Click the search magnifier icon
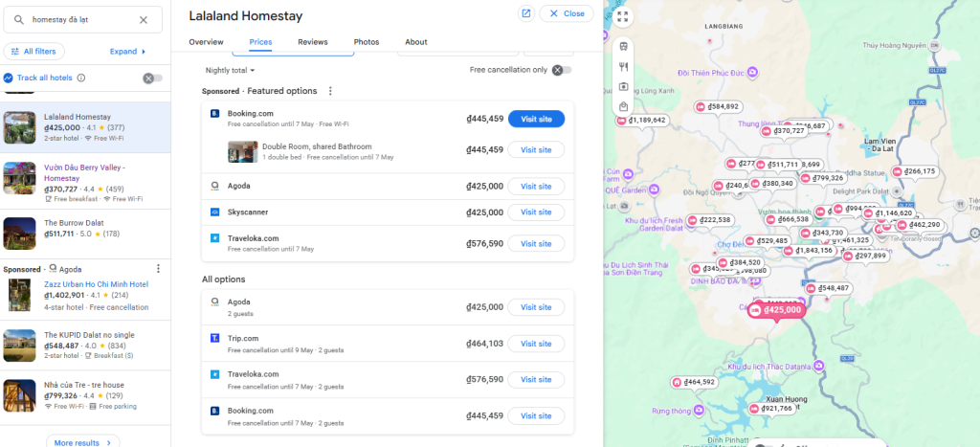Image resolution: width=980 pixels, height=447 pixels. 19,20
